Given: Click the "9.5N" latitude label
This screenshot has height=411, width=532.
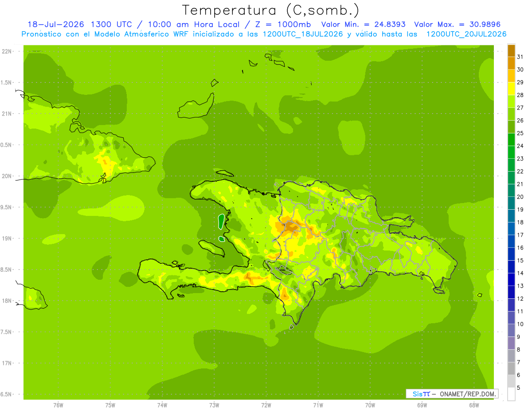Looking at the screenshot, I should pos(7,207).
